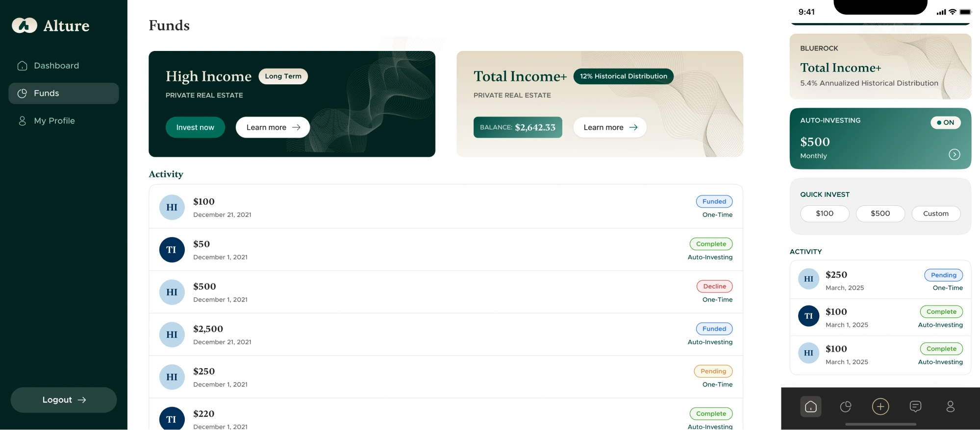Click "5.4% Annualized Historical Distribution" text
The image size is (980, 430).
pos(869,83)
